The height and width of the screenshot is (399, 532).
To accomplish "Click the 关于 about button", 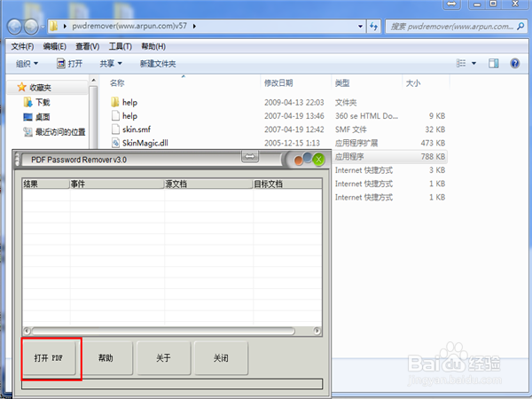I will tap(163, 358).
